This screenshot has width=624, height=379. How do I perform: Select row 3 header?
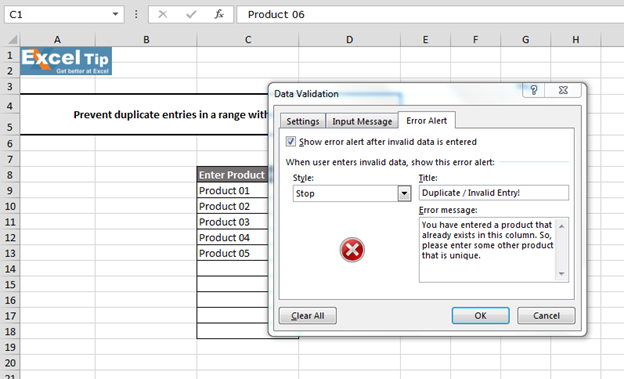tap(10, 86)
